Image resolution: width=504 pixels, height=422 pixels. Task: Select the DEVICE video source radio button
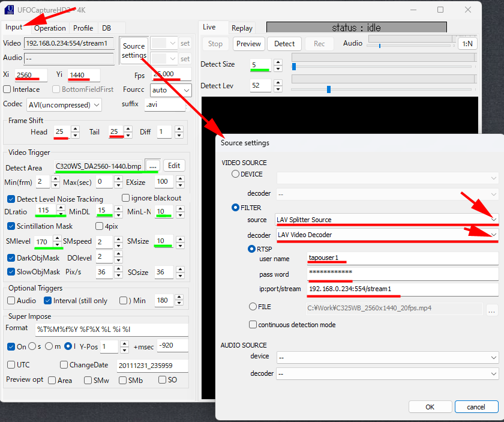tap(235, 174)
